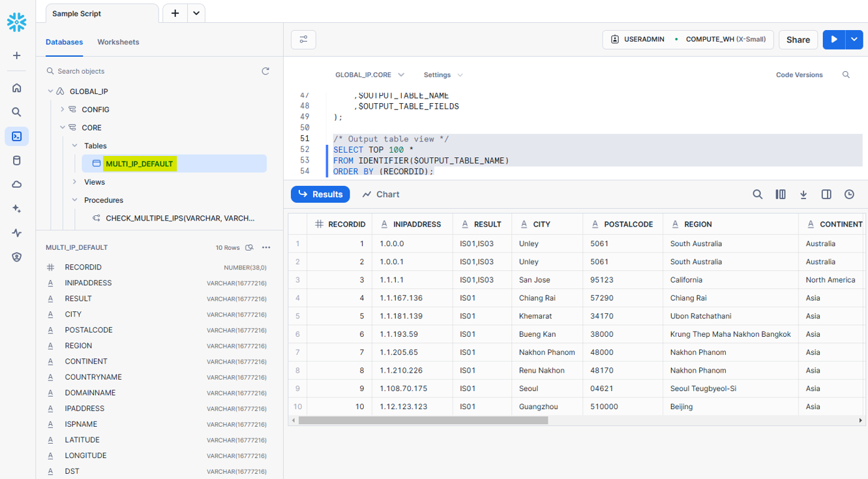Show the Results view

pyautogui.click(x=320, y=194)
